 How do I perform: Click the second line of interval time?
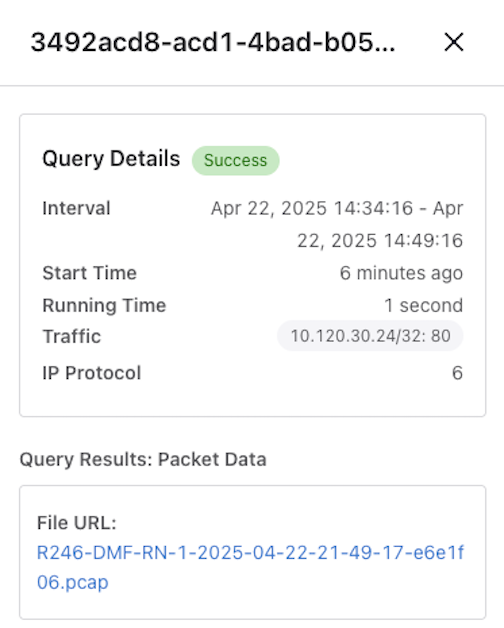(380, 241)
